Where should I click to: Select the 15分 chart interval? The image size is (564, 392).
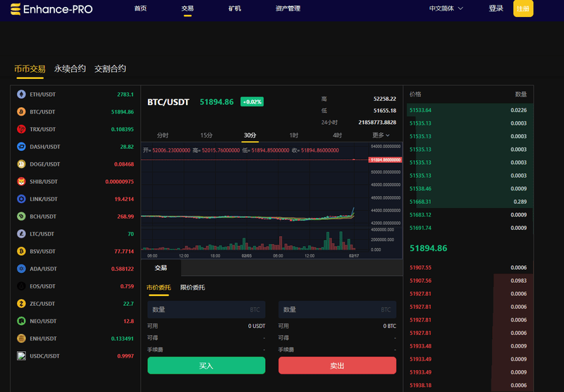[207, 135]
